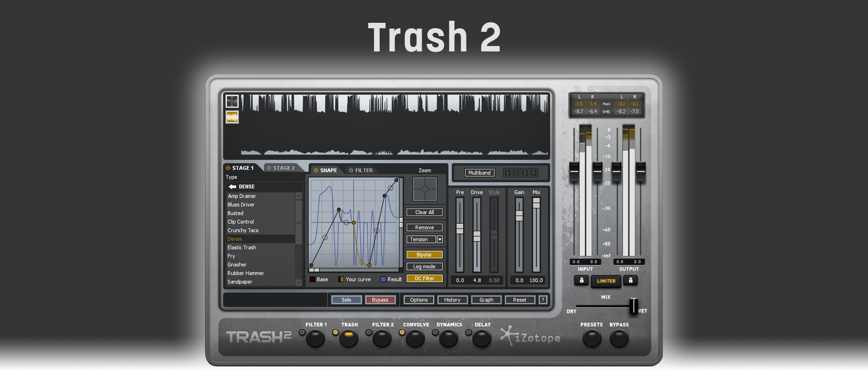Open the Delay module knob button
This screenshot has width=868, height=391.
(482, 339)
